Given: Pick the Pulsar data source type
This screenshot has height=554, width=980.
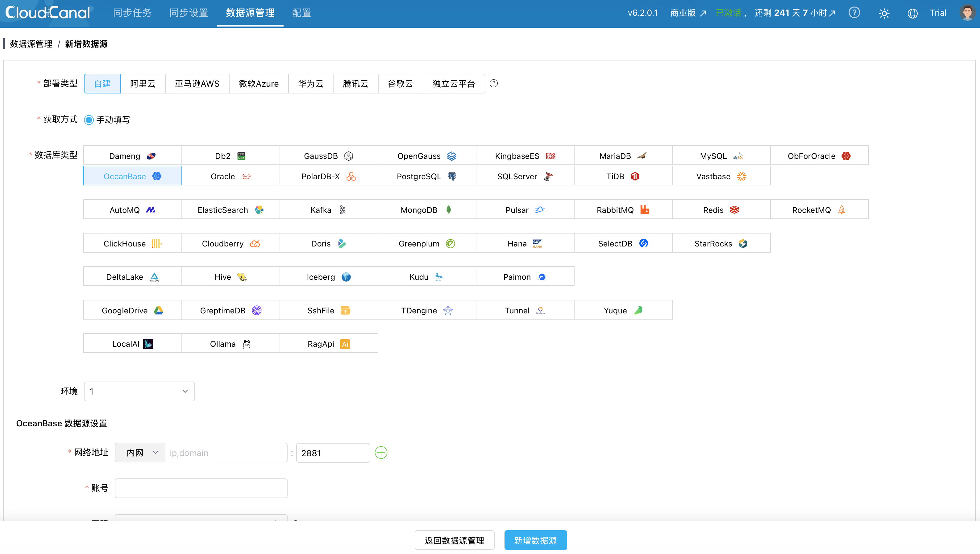Looking at the screenshot, I should [x=525, y=210].
